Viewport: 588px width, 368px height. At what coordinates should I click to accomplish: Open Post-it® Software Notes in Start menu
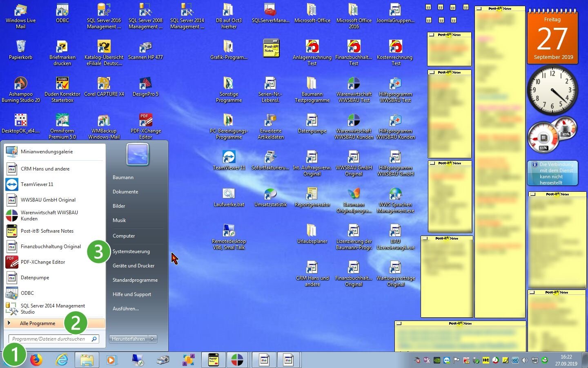55,231
